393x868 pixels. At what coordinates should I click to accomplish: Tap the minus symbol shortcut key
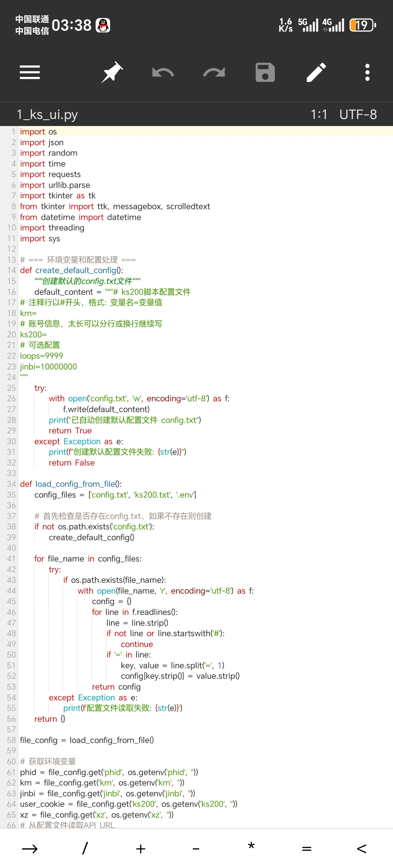[196, 848]
